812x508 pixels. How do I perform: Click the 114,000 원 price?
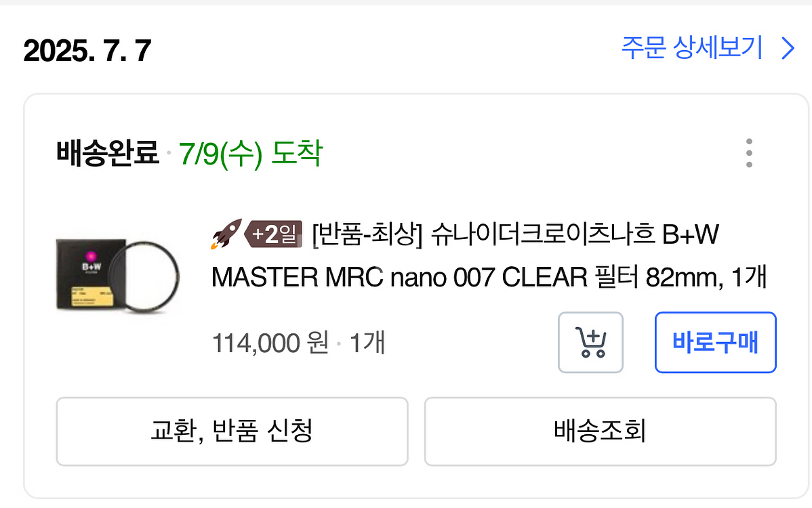(270, 343)
